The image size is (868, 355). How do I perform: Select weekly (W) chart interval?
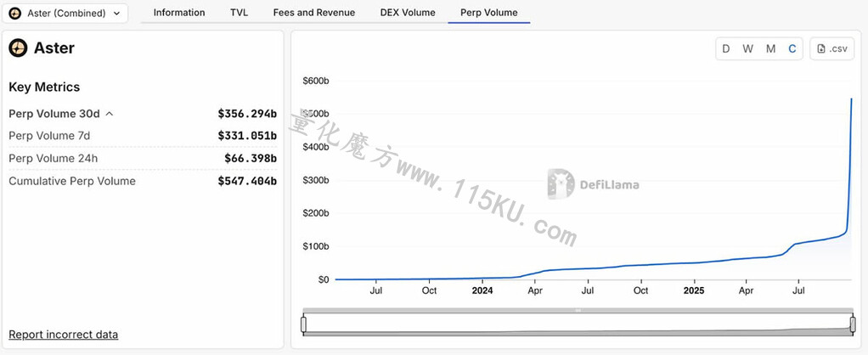click(748, 48)
